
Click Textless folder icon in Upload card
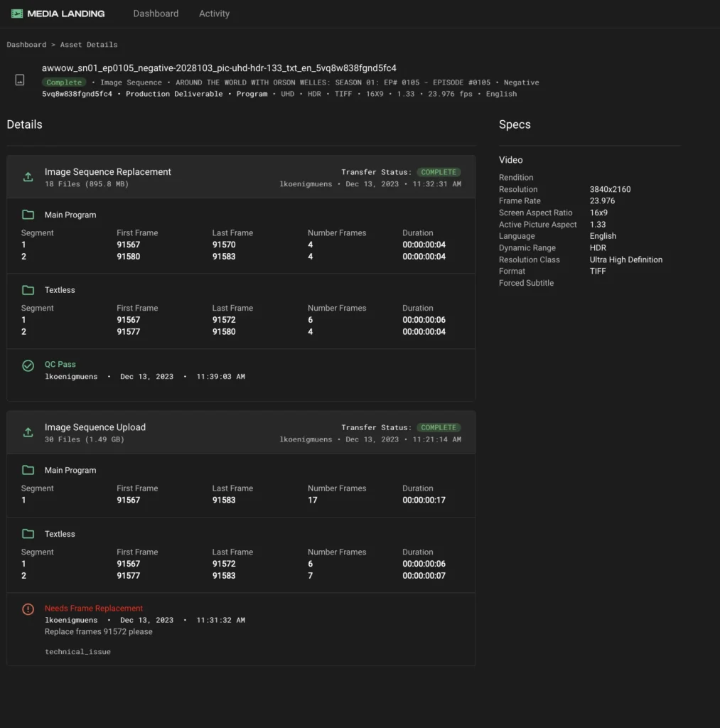pyautogui.click(x=28, y=534)
